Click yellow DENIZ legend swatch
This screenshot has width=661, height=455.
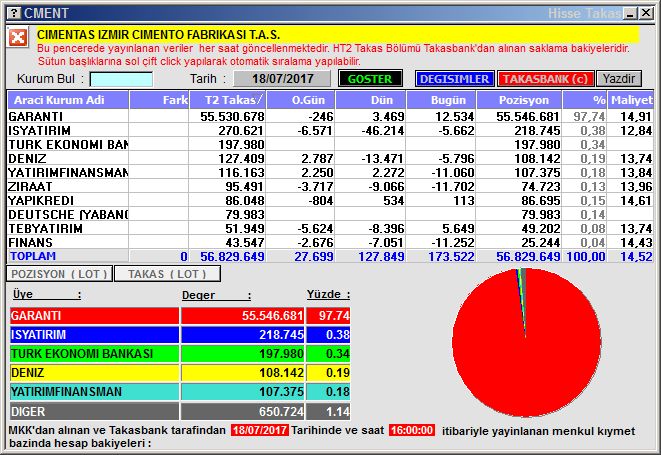pos(94,373)
